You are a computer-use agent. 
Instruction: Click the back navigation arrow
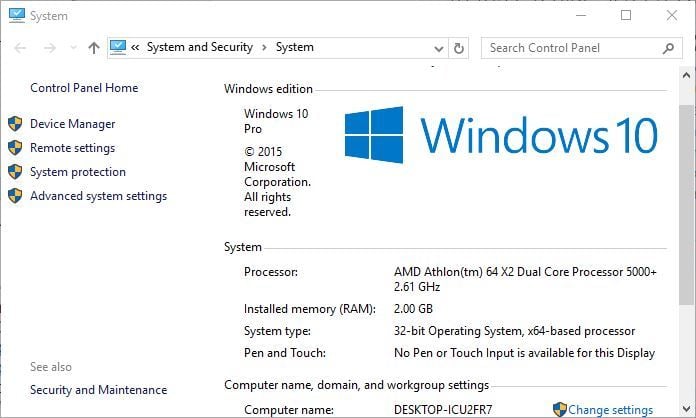[x=20, y=48]
